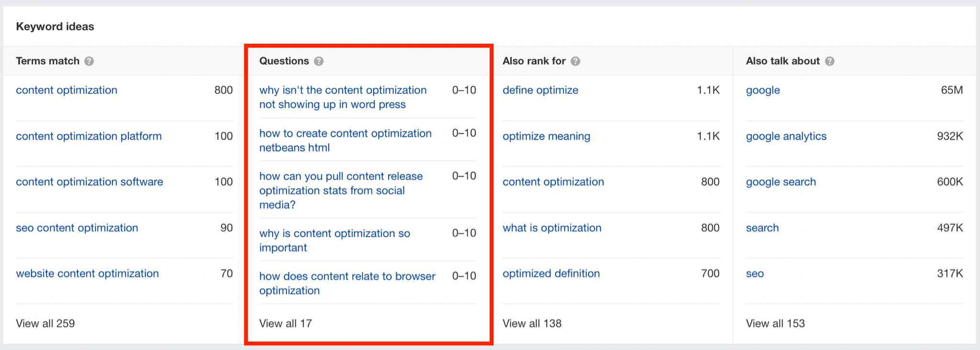Open 'content optimization software' keyword

click(x=89, y=182)
